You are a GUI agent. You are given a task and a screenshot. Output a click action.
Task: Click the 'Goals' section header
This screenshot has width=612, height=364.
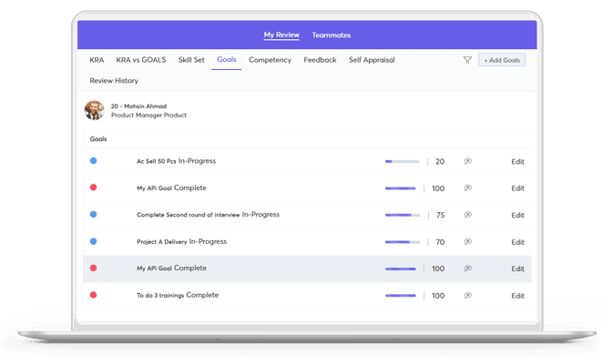(98, 139)
